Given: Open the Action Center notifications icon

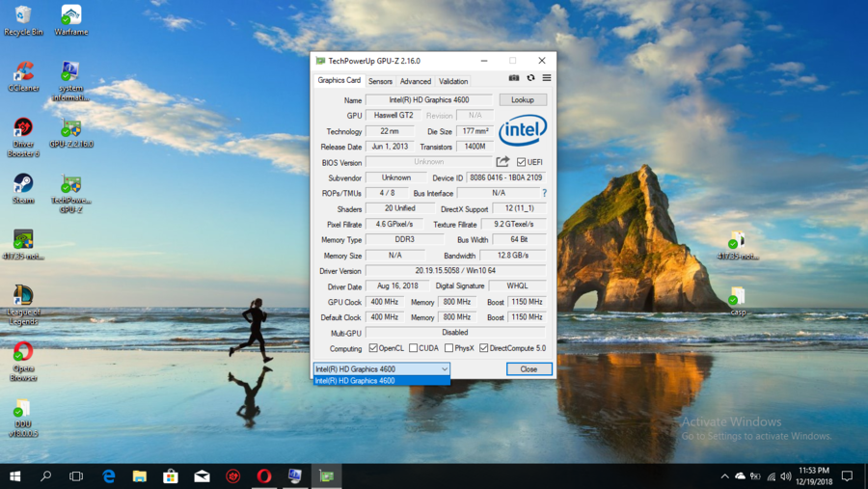Looking at the screenshot, I should (x=847, y=475).
